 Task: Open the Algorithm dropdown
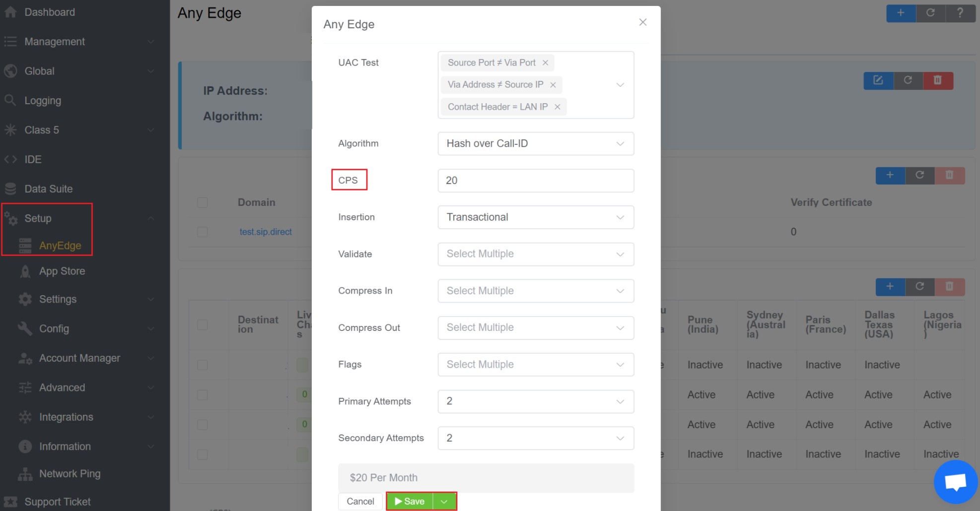pos(536,144)
